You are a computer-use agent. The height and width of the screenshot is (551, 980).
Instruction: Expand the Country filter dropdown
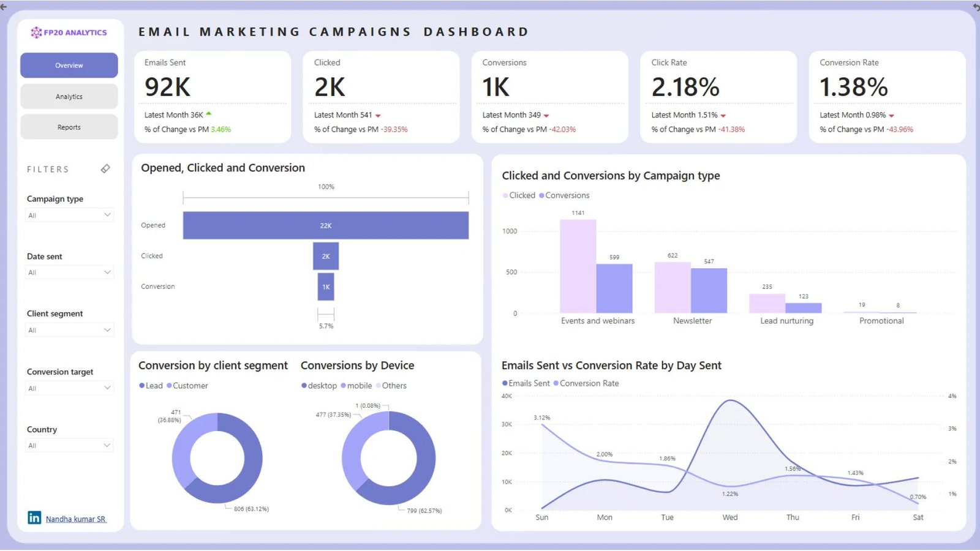[69, 445]
